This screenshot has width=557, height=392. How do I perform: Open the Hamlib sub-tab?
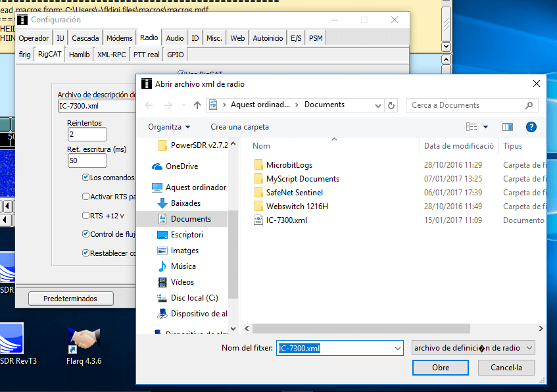click(79, 55)
